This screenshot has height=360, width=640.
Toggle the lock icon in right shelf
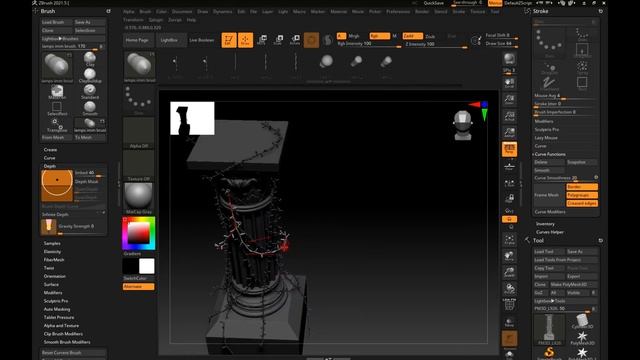509,199
